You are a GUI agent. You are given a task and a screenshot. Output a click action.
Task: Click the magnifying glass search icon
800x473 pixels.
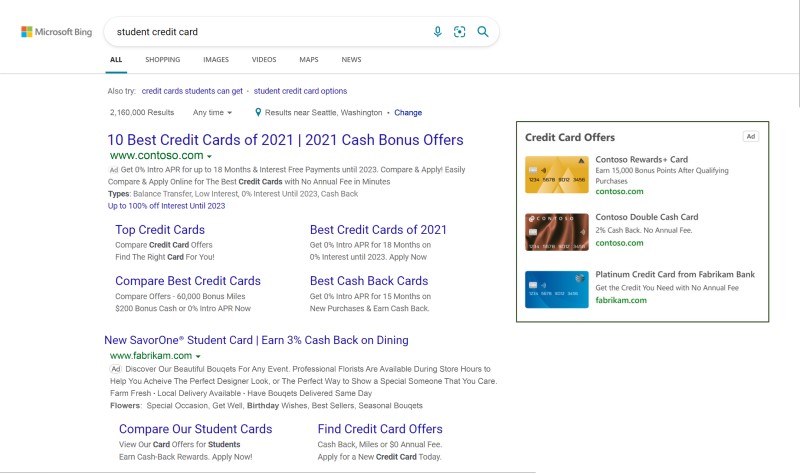pyautogui.click(x=483, y=32)
